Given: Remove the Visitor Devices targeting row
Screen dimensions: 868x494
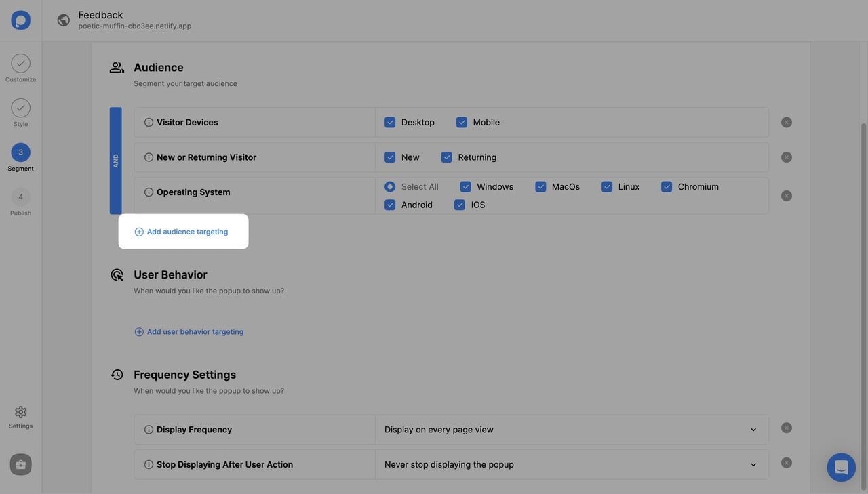Looking at the screenshot, I should click(786, 123).
